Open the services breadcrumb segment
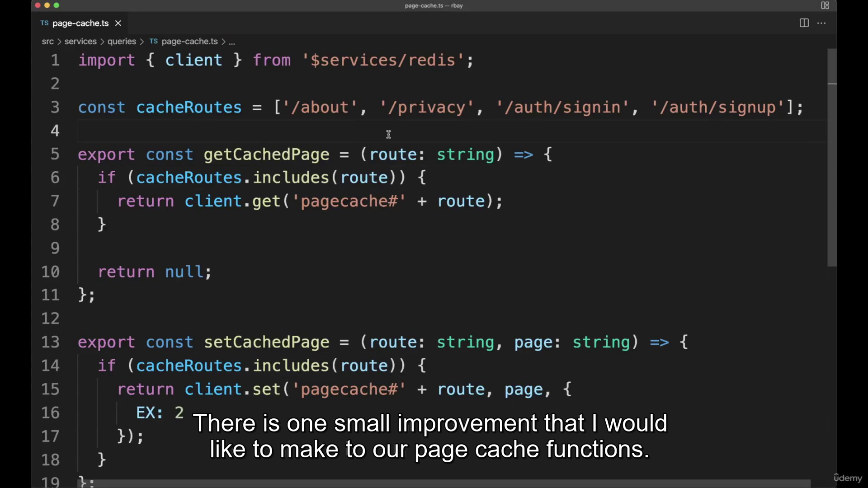 tap(80, 42)
